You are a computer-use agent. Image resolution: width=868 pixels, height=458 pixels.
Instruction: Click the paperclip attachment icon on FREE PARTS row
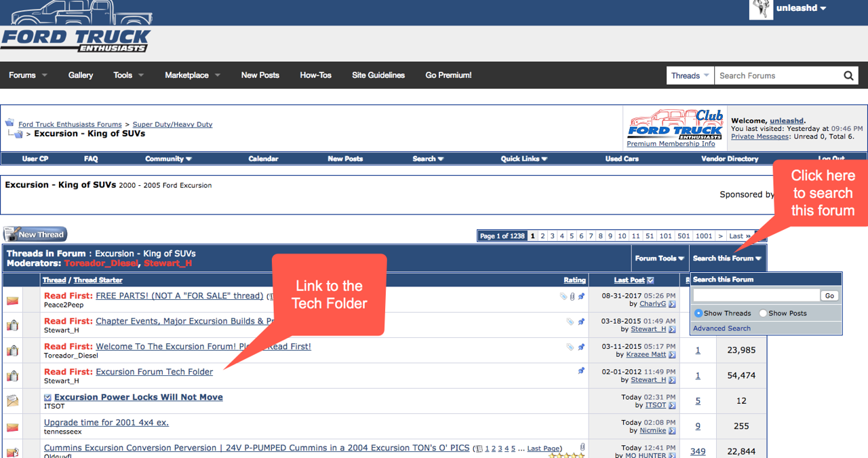point(572,297)
